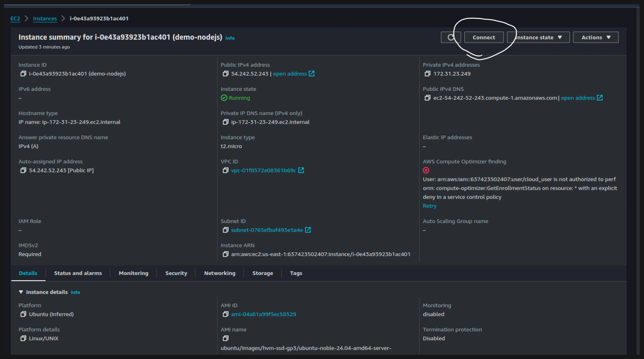The image size is (644, 359).
Task: Copy the Public IPv4 address
Action: (225, 74)
